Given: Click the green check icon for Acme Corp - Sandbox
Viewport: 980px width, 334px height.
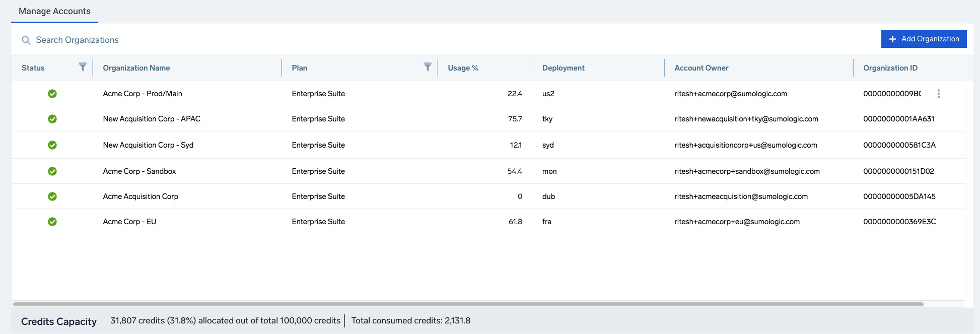Looking at the screenshot, I should click(x=52, y=171).
